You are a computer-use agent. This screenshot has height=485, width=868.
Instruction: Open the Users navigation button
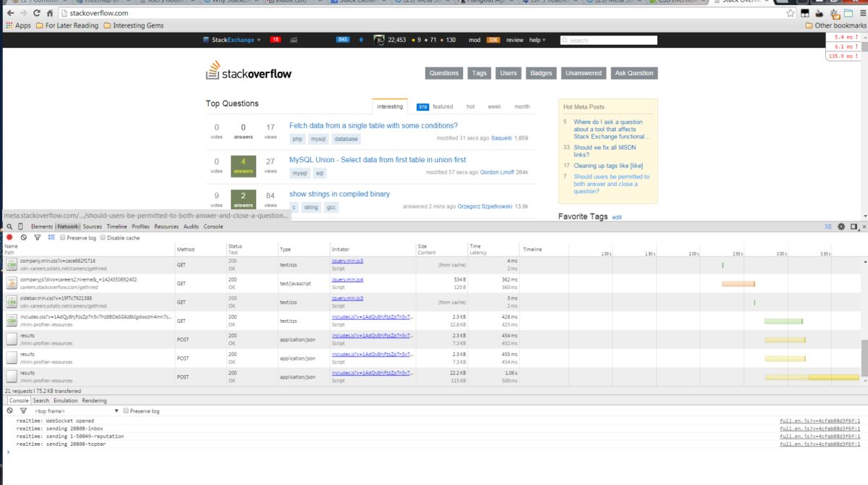509,73
